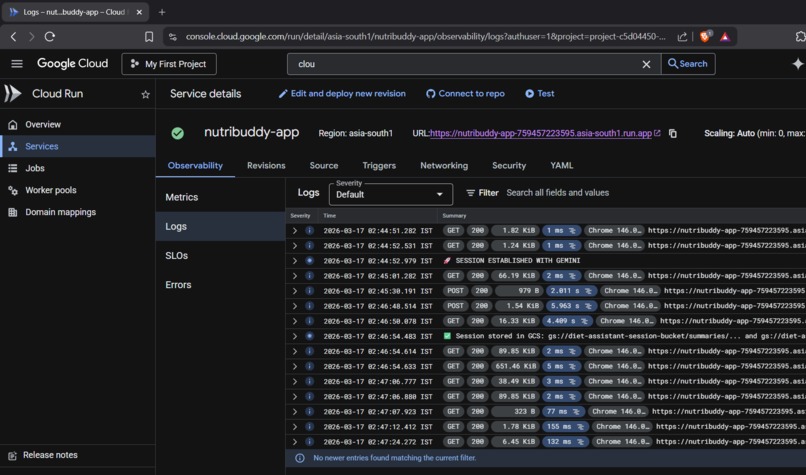Open the YAML tab

coord(562,166)
